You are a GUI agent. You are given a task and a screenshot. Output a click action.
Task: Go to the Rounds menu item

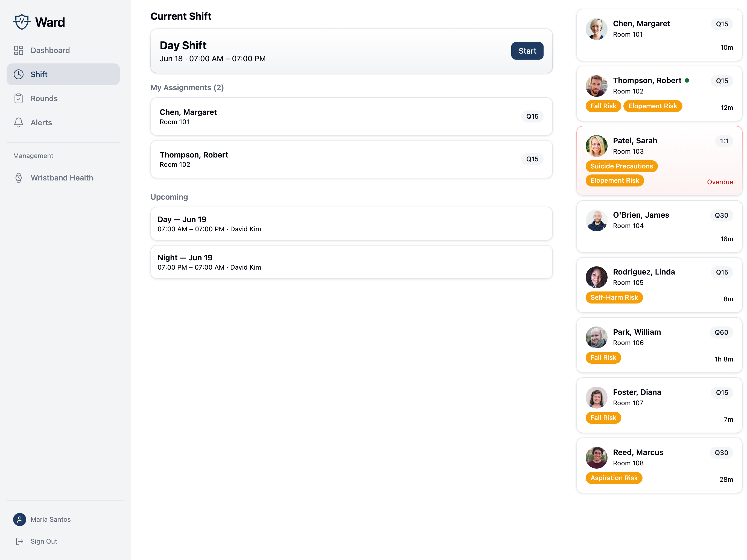click(63, 98)
